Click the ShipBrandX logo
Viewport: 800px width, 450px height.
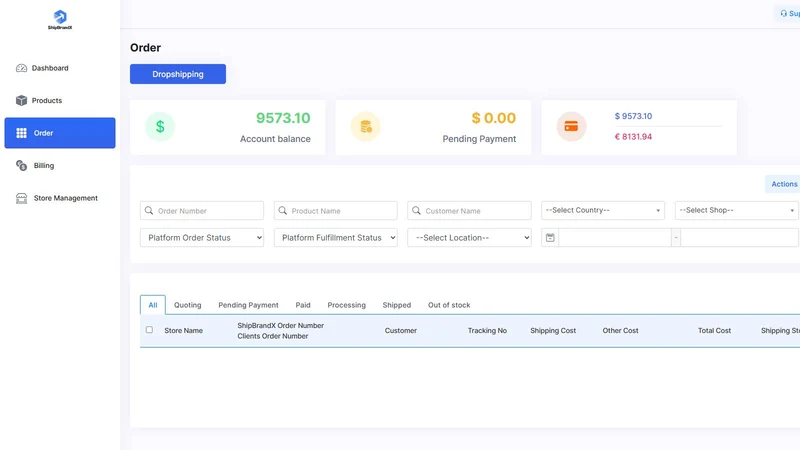[x=60, y=20]
